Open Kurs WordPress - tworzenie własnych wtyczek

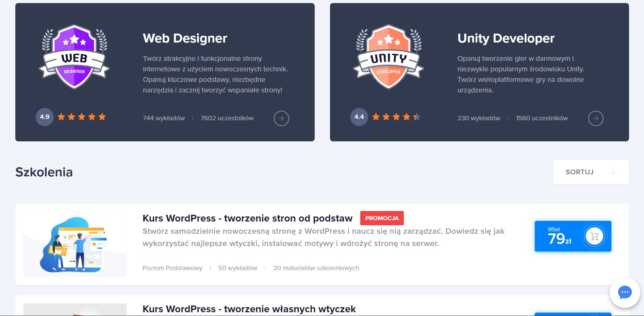(x=249, y=309)
